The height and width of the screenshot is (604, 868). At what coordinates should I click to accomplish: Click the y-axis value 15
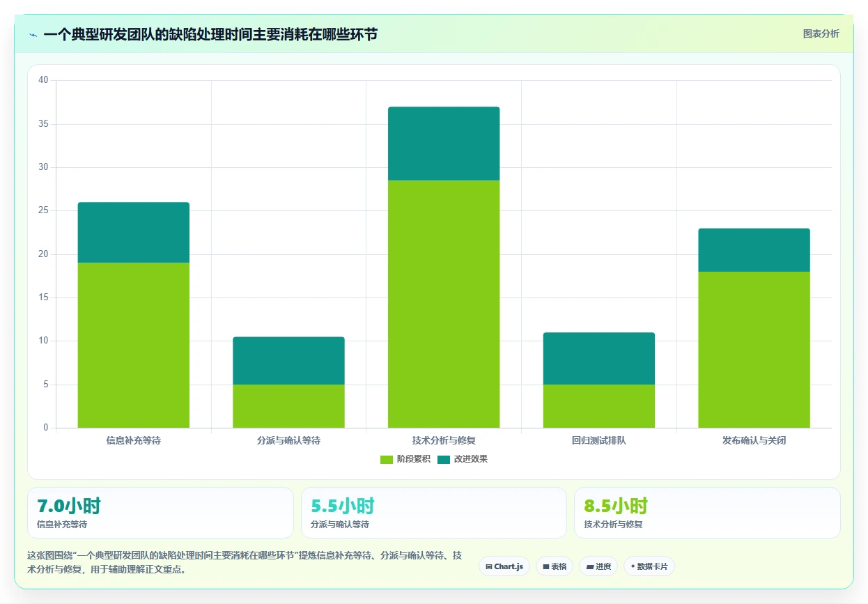[43, 297]
